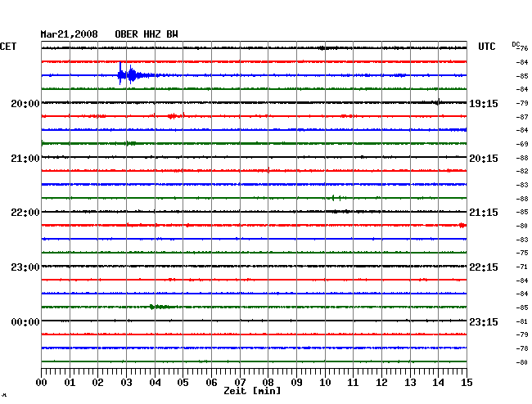Click minute 08 on the time axis
This screenshot has height=404, width=532.
pos(268,383)
